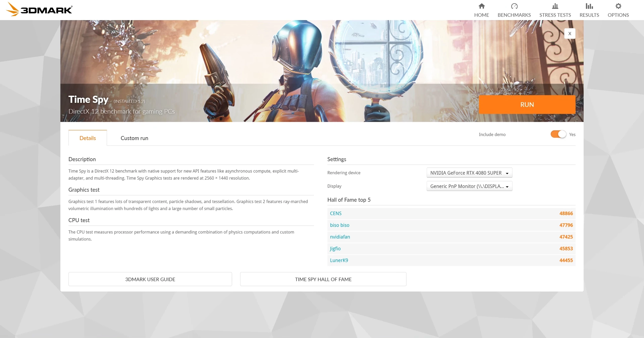The image size is (644, 338).
Task: Switch to the Details tab
Action: tap(88, 138)
